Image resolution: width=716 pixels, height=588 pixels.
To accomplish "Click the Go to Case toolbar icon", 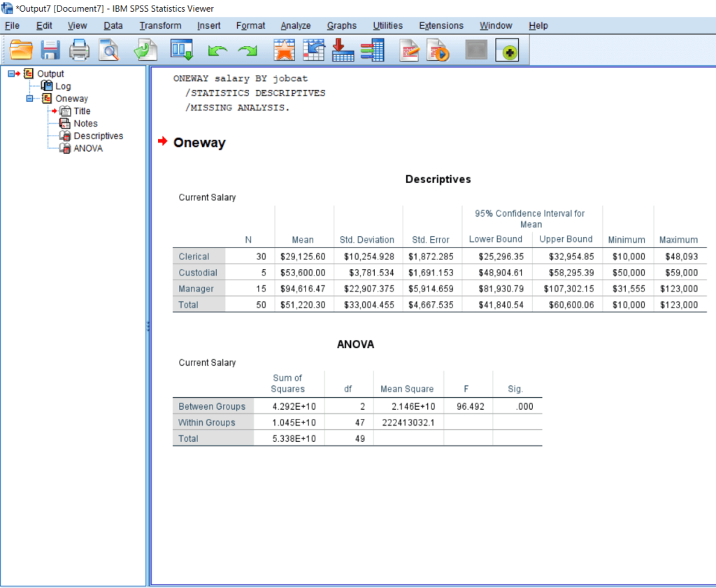I will [313, 50].
